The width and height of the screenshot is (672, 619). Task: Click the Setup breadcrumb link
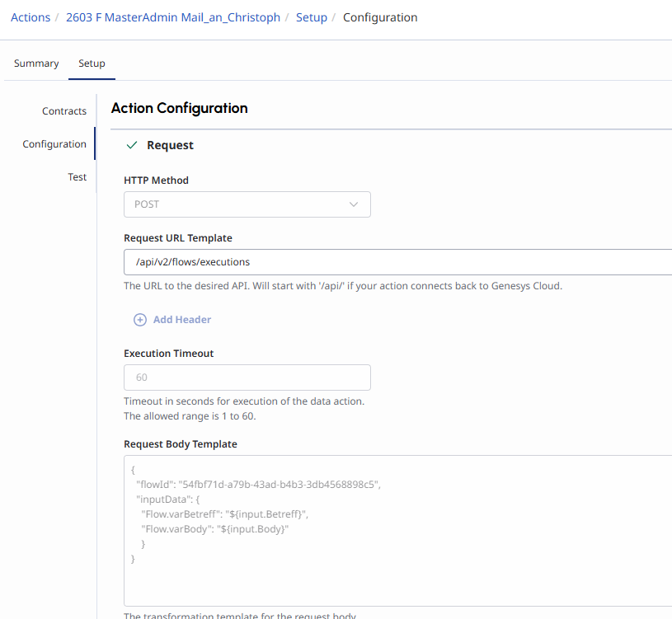click(x=312, y=17)
